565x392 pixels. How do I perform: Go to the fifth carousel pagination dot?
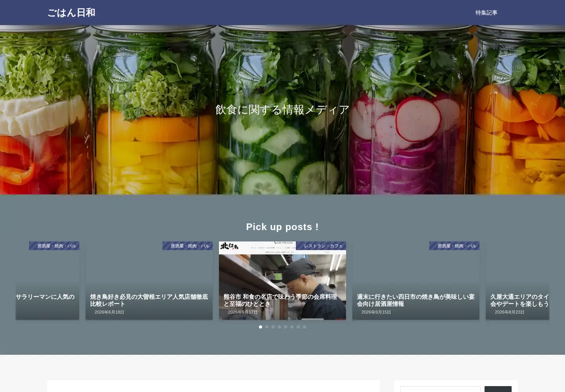click(x=286, y=327)
